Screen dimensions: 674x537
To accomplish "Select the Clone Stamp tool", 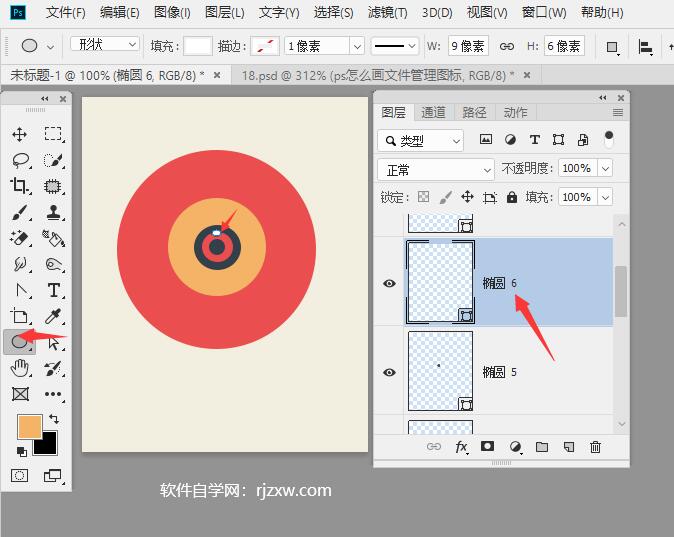I will tap(53, 212).
